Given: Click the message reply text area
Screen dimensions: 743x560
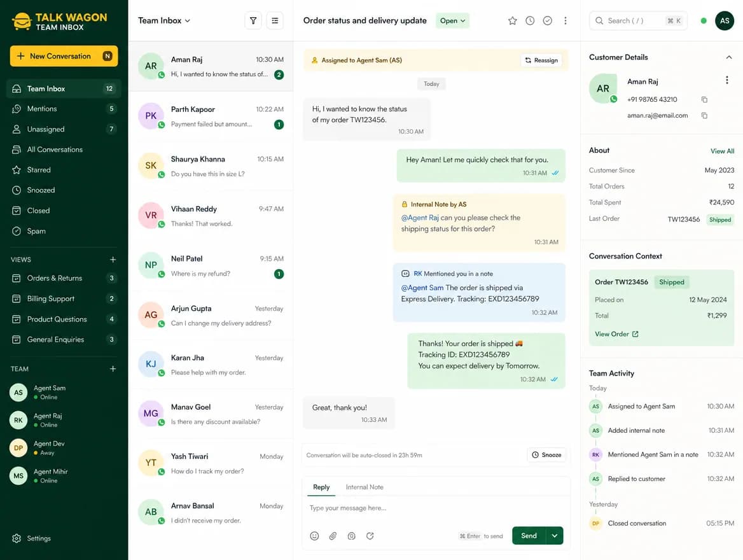Looking at the screenshot, I should coord(436,508).
